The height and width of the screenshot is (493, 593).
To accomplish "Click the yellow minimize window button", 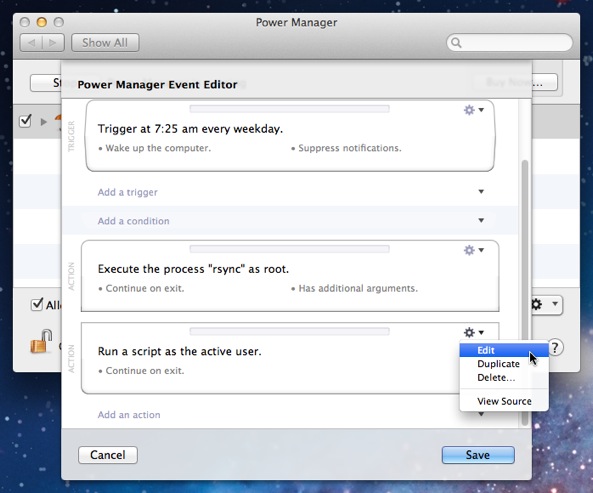I will 42,22.
